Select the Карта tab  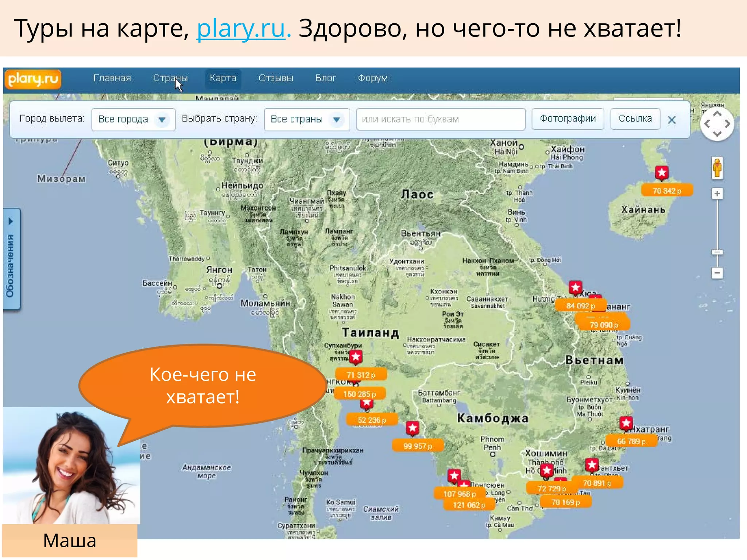point(223,78)
